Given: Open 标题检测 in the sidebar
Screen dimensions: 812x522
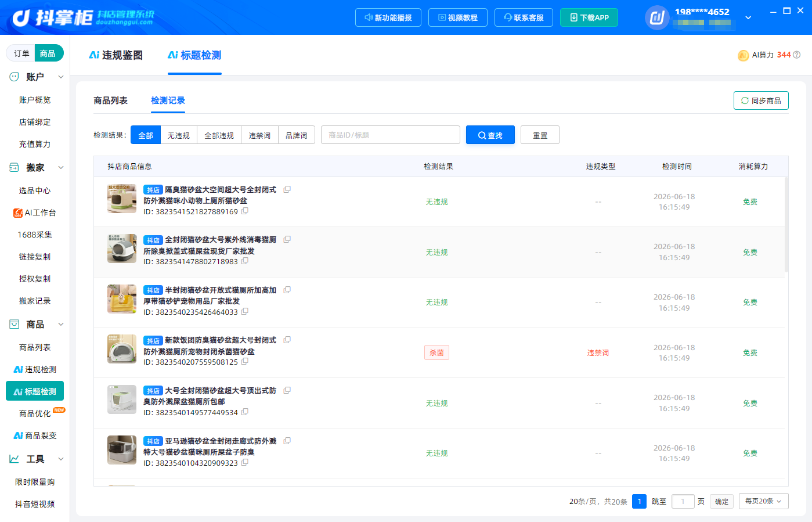Looking at the screenshot, I should (x=35, y=391).
